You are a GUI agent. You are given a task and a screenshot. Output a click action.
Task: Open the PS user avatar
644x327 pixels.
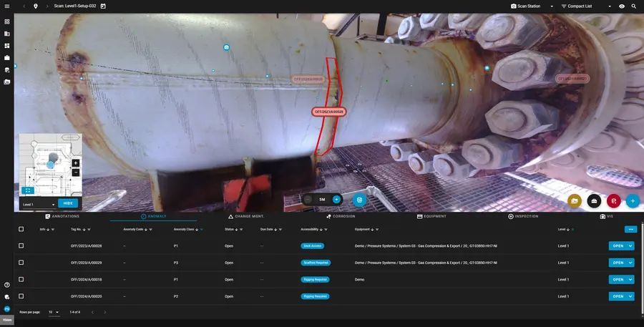7,309
